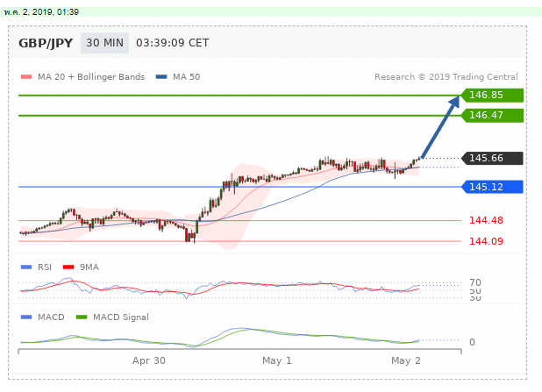Click the red 144.48 support level label
The image size is (542, 392).
(x=485, y=220)
